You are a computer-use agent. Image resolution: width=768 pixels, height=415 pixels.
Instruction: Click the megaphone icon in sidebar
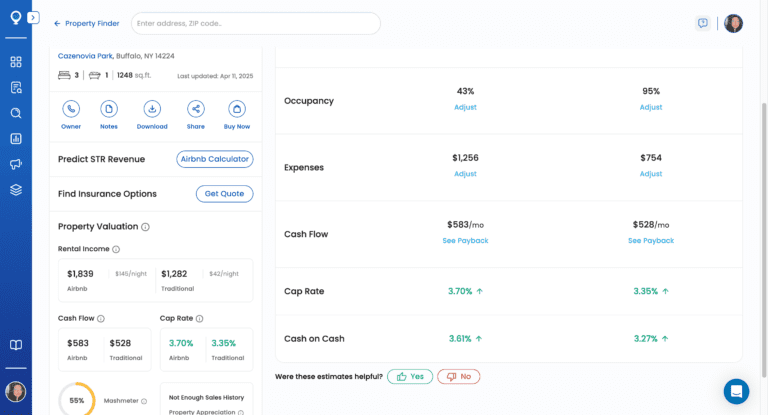point(16,164)
